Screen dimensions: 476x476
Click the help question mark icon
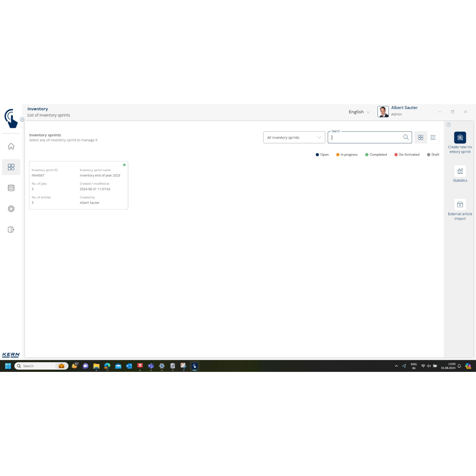pyautogui.click(x=448, y=125)
